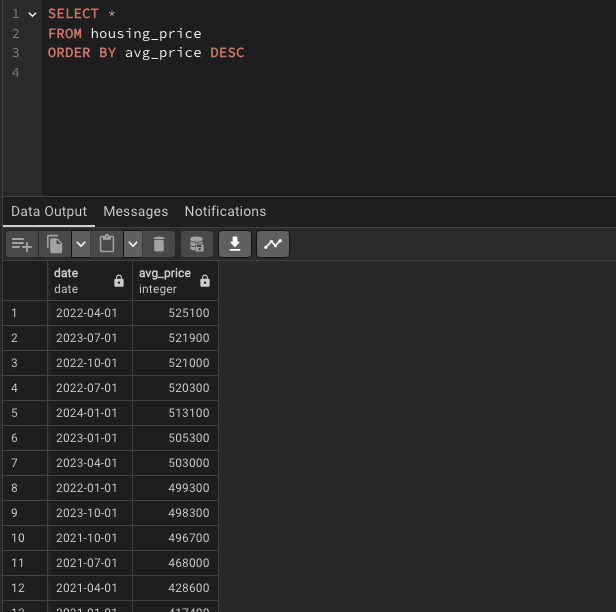Select the row number 5 header
The height and width of the screenshot is (612, 616).
25,413
